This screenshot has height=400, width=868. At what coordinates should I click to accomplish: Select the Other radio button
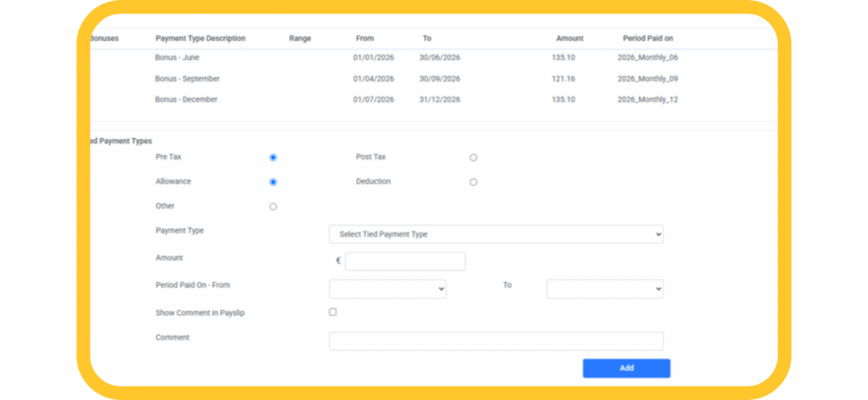(273, 207)
